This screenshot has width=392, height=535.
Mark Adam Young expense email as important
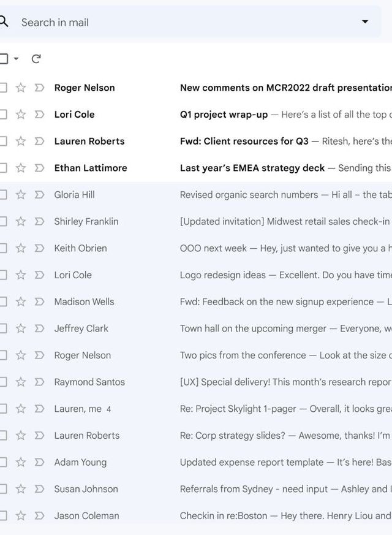(x=40, y=462)
